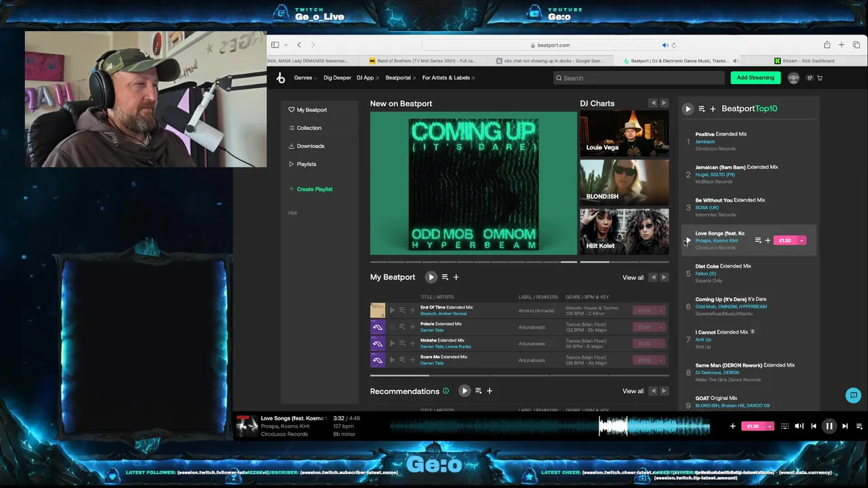Play Scare Me Extended Mix track

tap(392, 360)
